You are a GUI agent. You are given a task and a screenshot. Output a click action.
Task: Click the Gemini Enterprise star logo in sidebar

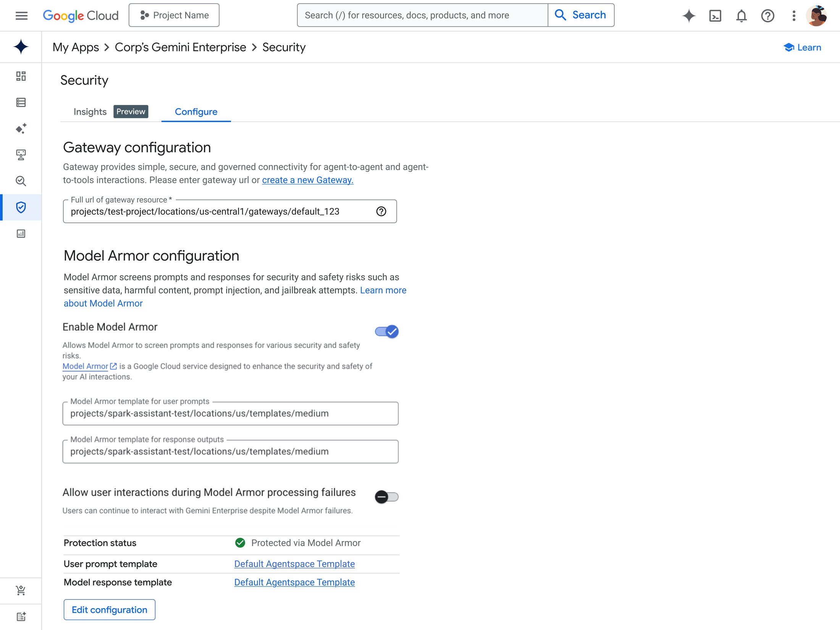point(21,47)
